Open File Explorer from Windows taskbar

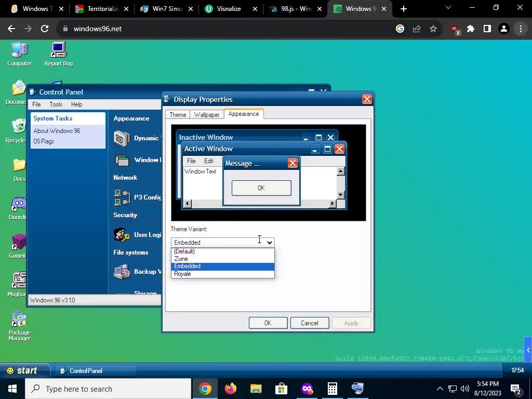pyautogui.click(x=256, y=389)
